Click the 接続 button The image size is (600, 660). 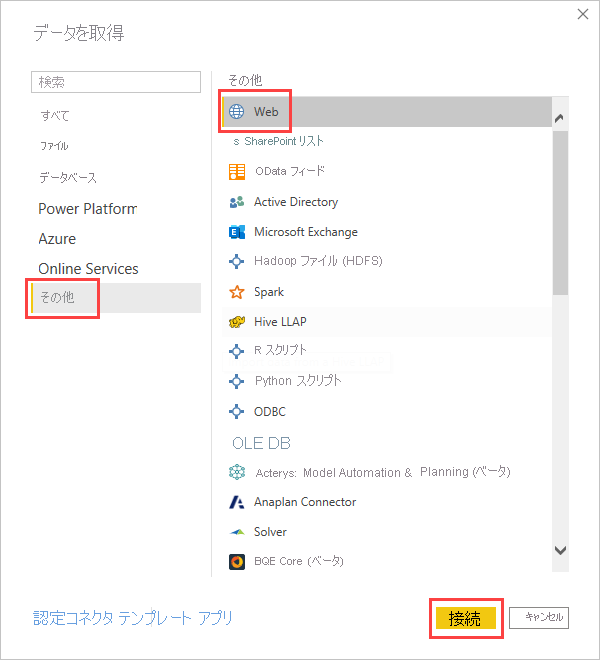(466, 618)
